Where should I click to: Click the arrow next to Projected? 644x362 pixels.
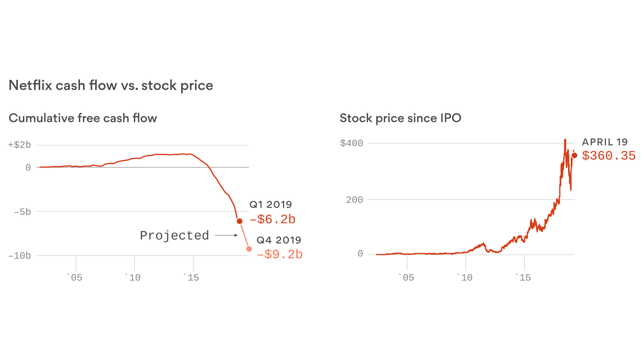pyautogui.click(x=226, y=235)
